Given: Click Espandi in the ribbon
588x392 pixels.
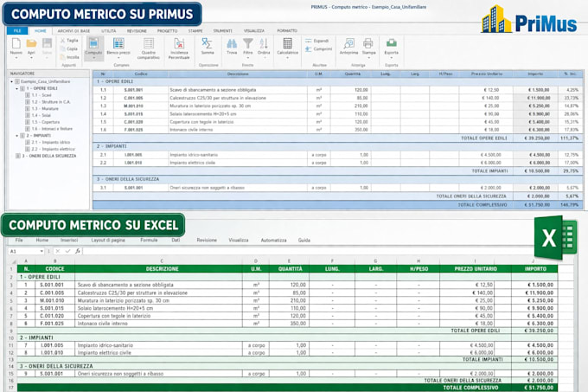Looking at the screenshot, I should tap(317, 41).
